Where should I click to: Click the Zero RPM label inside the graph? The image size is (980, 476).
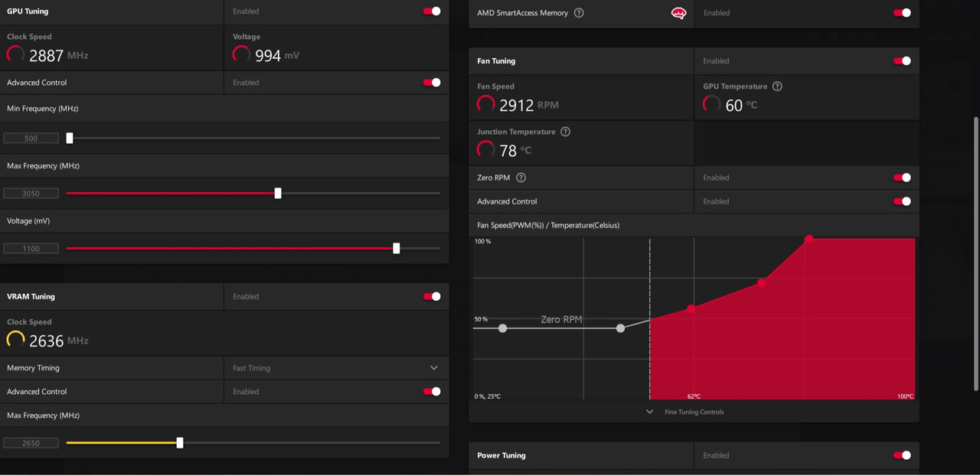[561, 320]
